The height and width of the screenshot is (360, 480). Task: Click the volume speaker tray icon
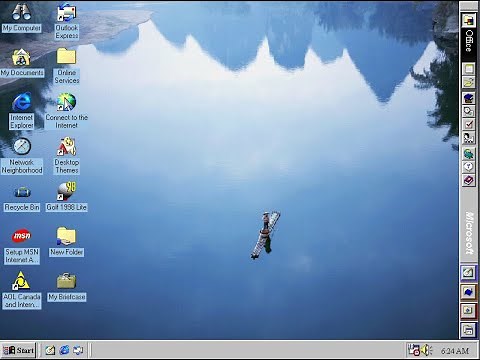426,350
